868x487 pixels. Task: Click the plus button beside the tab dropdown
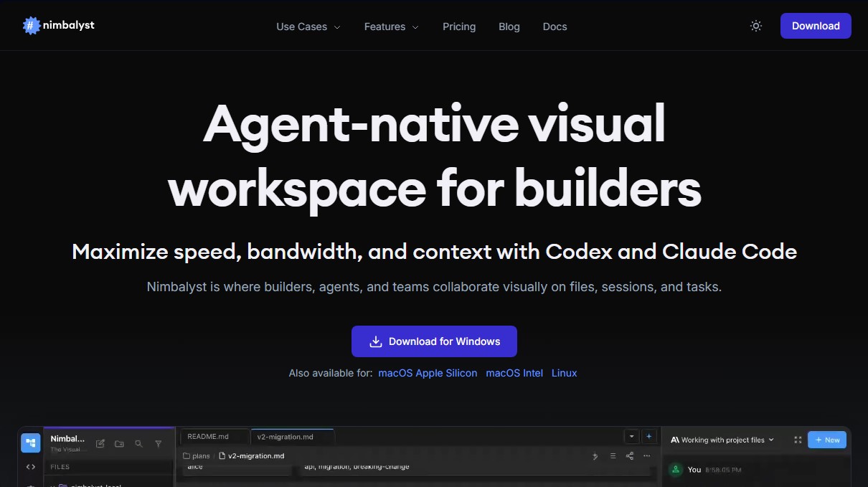648,436
